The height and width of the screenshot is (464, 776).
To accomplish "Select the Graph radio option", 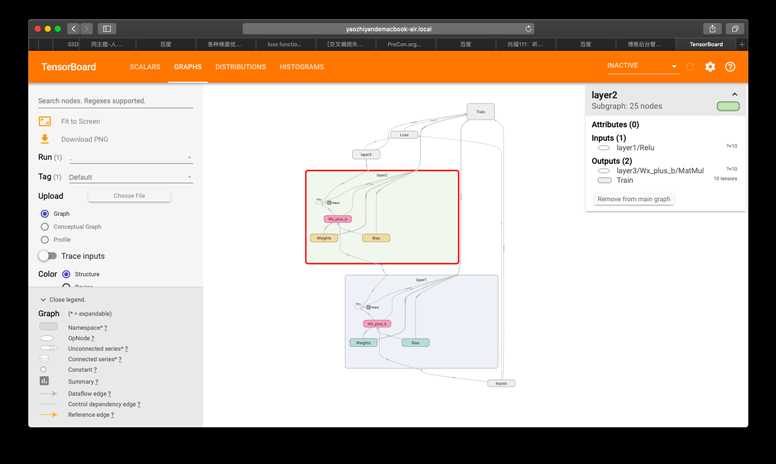I will 45,214.
